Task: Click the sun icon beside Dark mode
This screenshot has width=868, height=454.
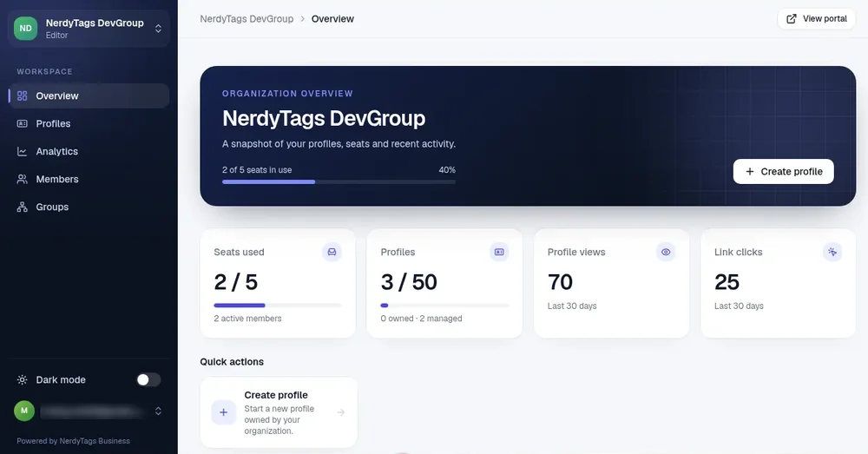Action: pyautogui.click(x=23, y=380)
